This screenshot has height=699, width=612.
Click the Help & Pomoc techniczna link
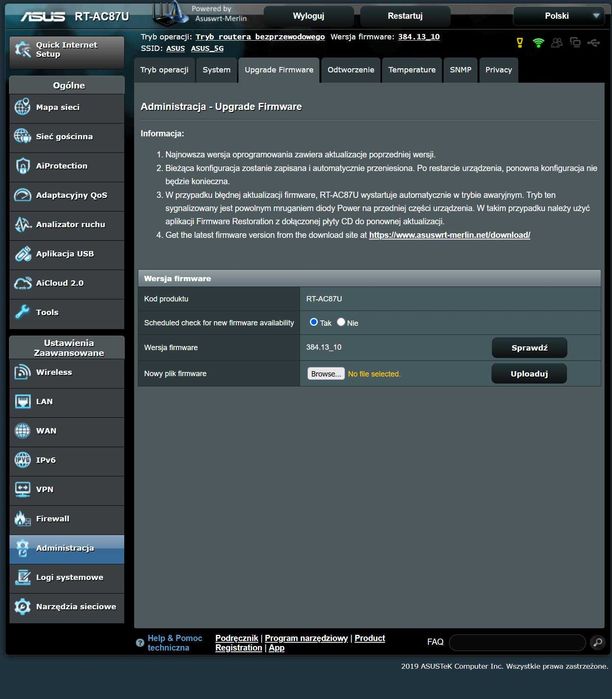[175, 643]
